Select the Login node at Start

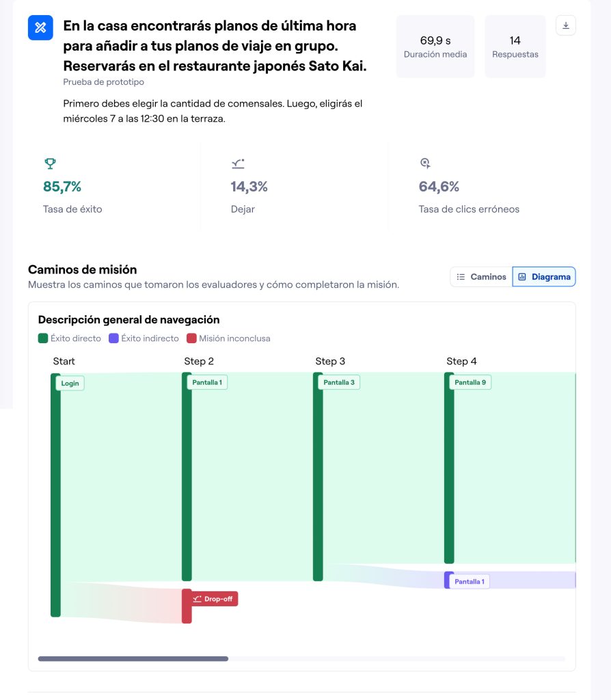(70, 383)
